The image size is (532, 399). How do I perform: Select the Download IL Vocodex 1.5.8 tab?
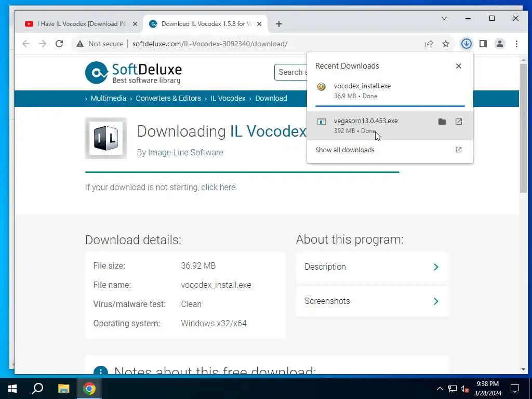(205, 24)
